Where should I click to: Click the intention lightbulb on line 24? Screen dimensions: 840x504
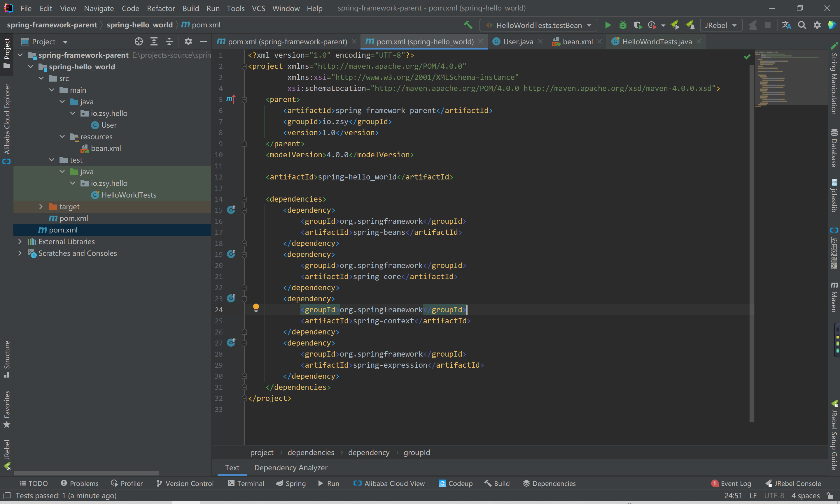point(256,308)
